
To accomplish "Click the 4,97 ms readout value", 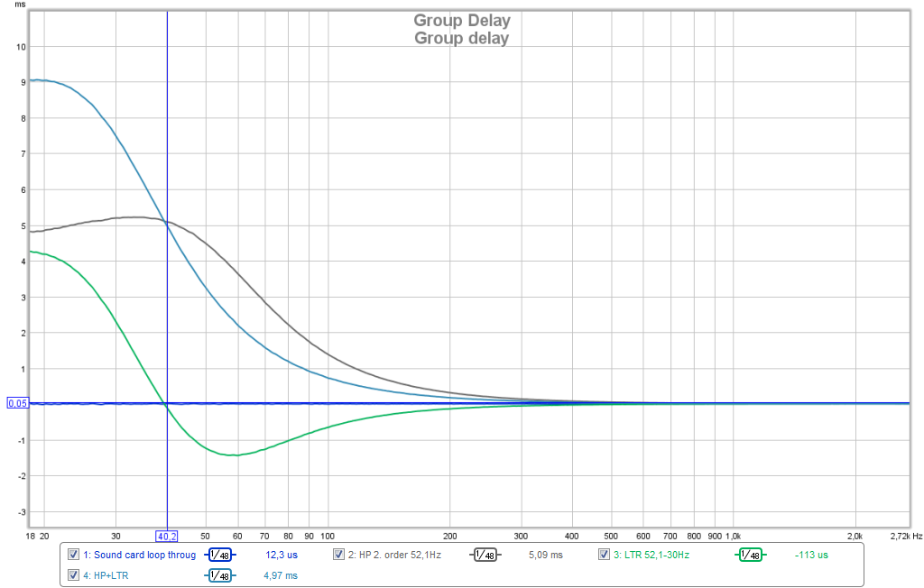I will (281, 575).
